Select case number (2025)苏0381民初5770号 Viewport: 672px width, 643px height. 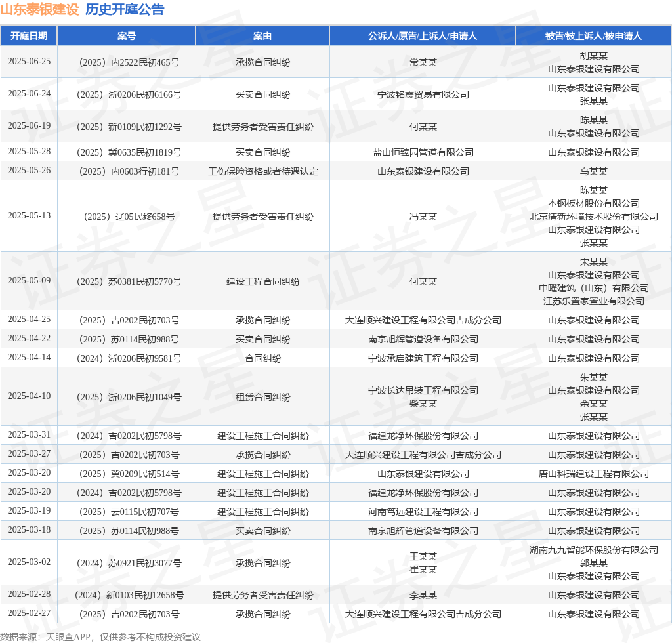click(x=129, y=282)
